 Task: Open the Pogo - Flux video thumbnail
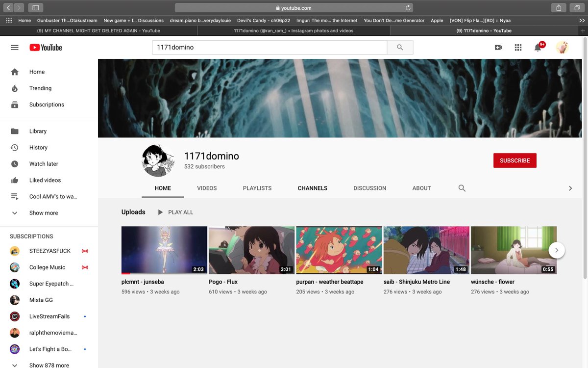pyautogui.click(x=251, y=250)
